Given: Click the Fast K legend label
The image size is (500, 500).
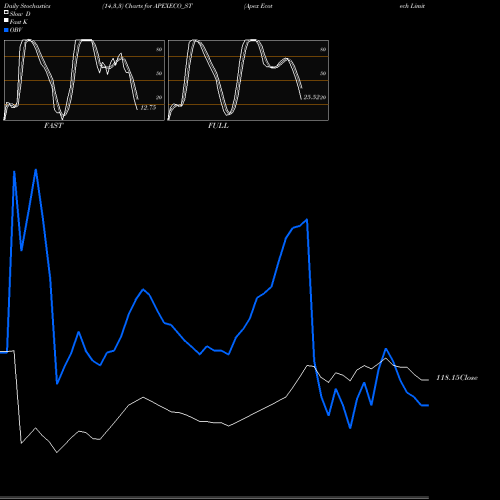Looking at the screenshot, I should 19,22.
